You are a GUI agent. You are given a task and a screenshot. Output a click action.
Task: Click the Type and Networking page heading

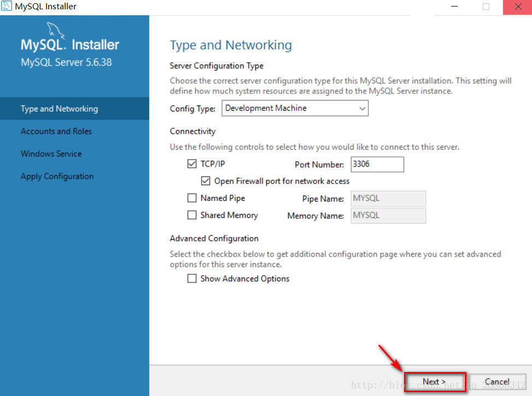[x=231, y=45]
